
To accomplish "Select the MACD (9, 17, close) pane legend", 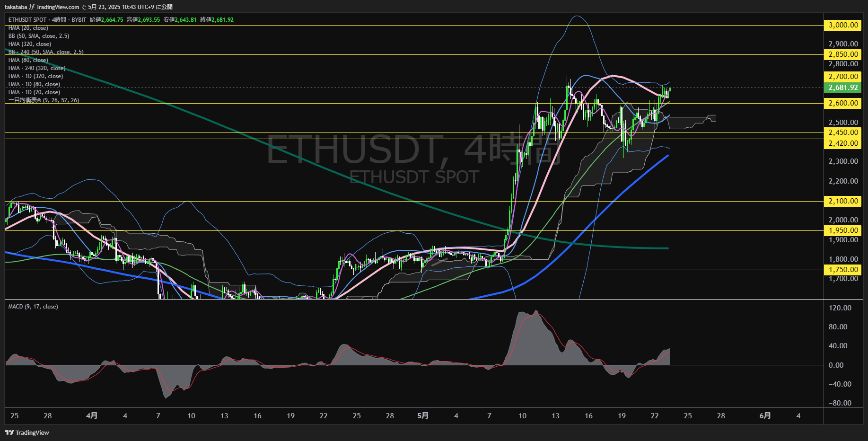I will (x=33, y=307).
